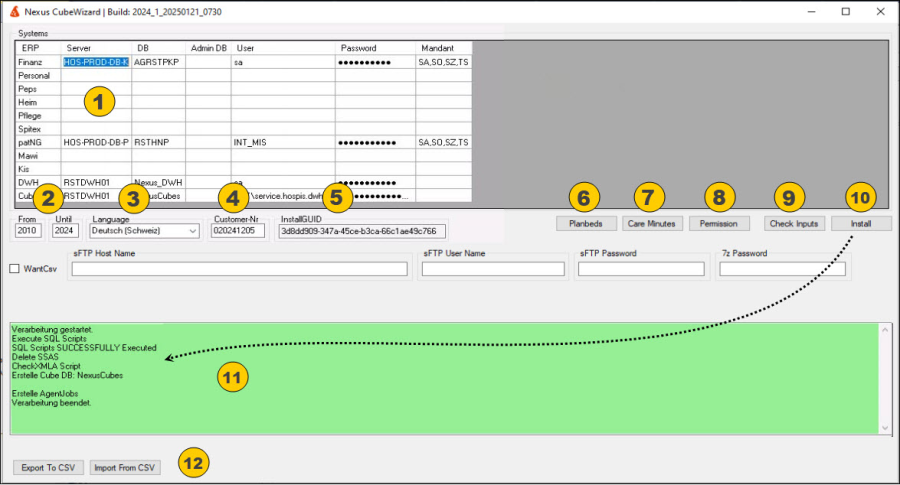
Task: Click the 7z Password field
Action: (x=782, y=269)
